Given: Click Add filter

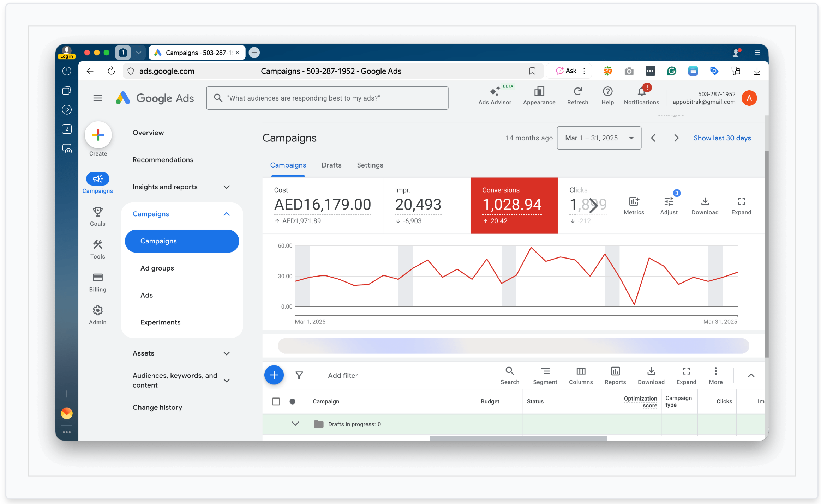Looking at the screenshot, I should click(343, 375).
